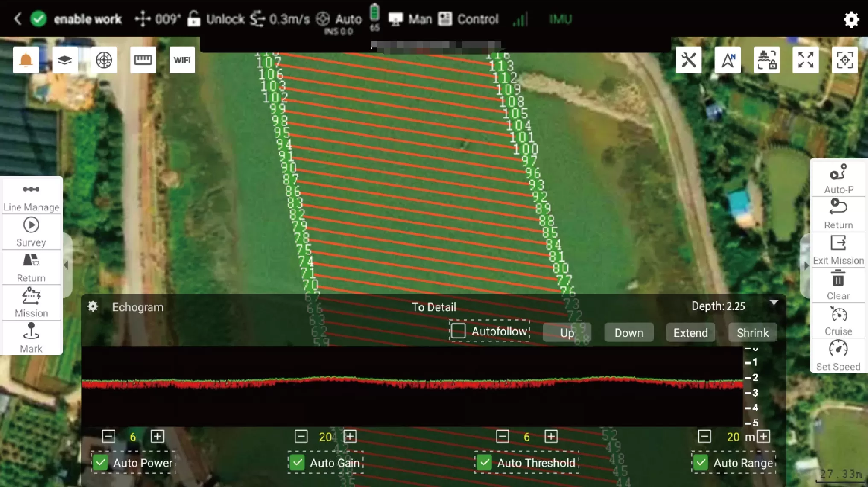The height and width of the screenshot is (487, 868).
Task: Click the Shrink button
Action: [x=752, y=332]
